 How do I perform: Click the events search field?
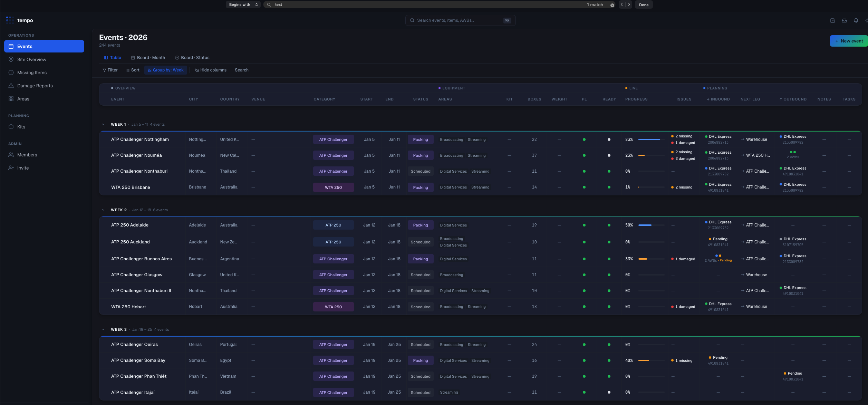click(x=459, y=20)
